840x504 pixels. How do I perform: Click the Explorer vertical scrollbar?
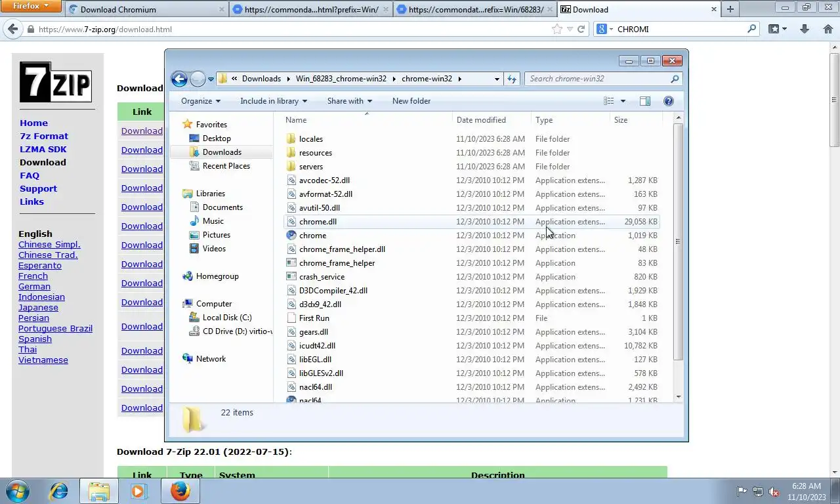(x=678, y=241)
